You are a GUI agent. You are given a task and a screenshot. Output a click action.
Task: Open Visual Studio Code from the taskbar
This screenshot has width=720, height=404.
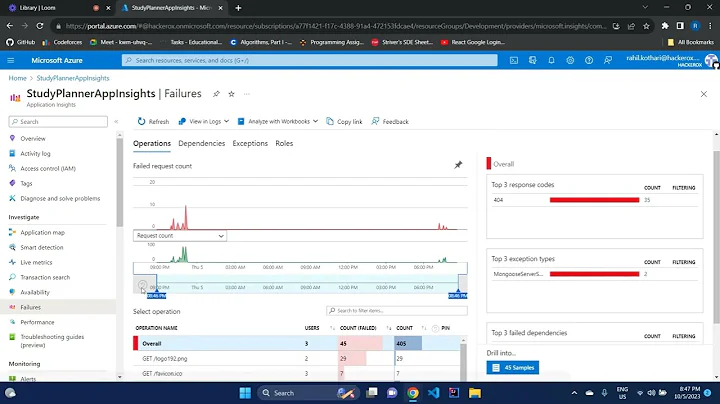433,393
